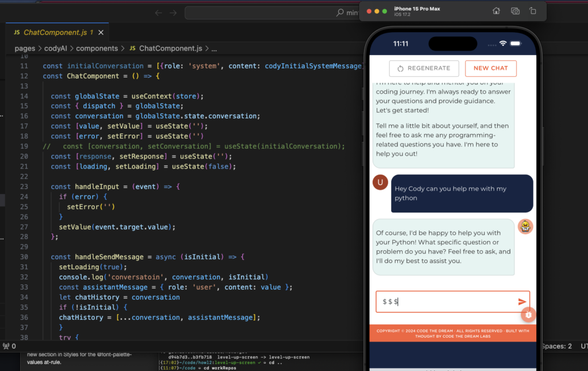Click the 11:11 time in the phone status bar
The width and height of the screenshot is (588, 371).
coord(400,44)
